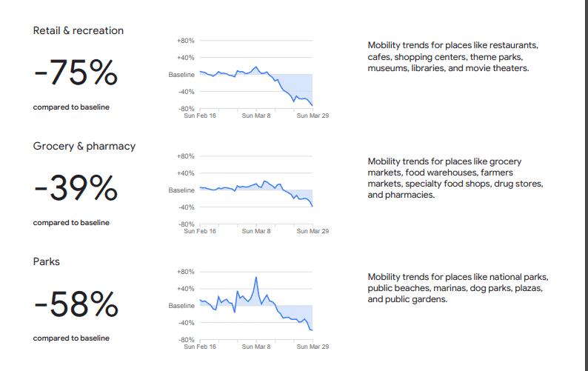588x371 pixels.
Task: Click the -40% label of Parks chart
Action: 187,323
